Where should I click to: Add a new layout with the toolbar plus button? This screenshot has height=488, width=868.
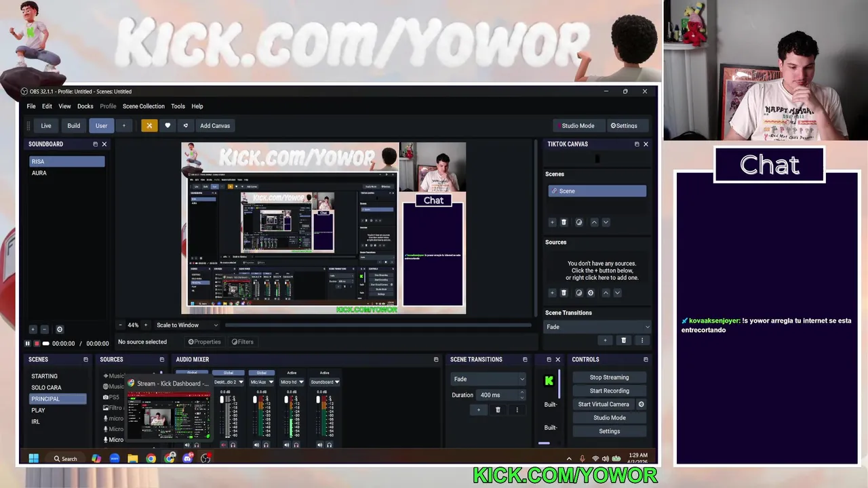pyautogui.click(x=123, y=125)
